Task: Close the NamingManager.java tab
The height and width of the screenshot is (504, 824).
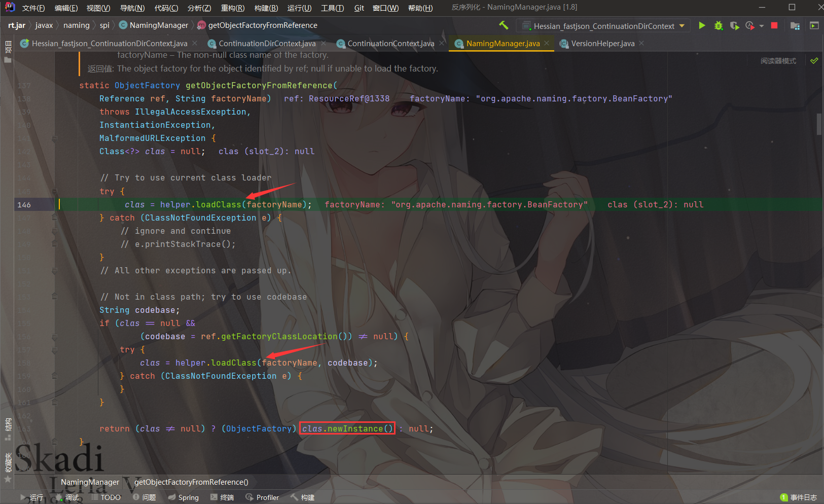Action: pyautogui.click(x=547, y=44)
